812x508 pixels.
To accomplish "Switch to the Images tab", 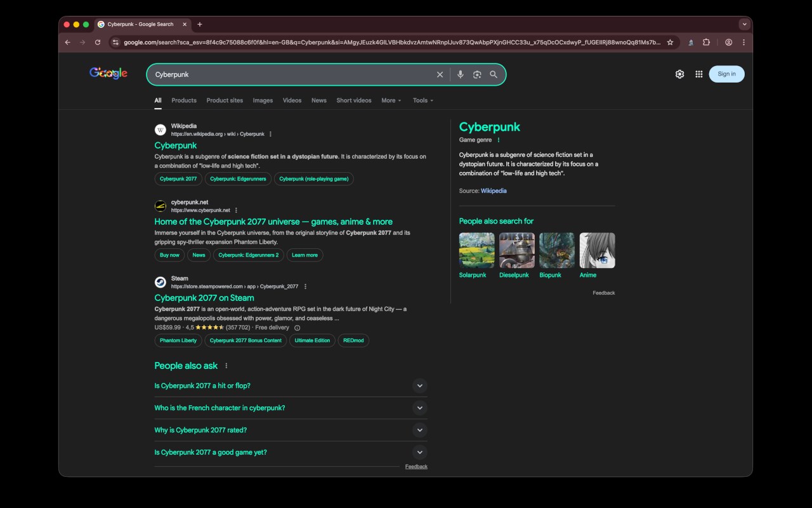I will 263,100.
